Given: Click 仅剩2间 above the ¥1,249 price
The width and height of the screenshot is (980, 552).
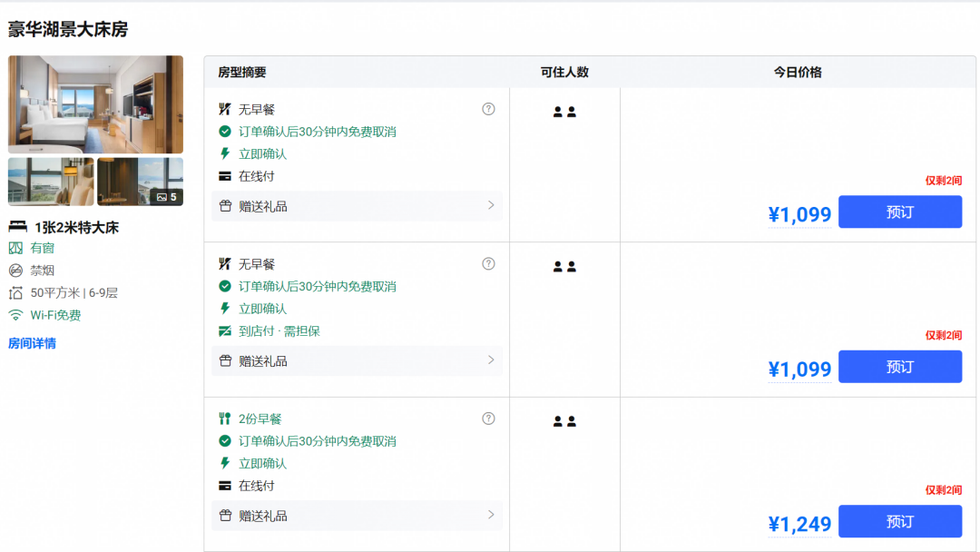Looking at the screenshot, I should click(943, 490).
